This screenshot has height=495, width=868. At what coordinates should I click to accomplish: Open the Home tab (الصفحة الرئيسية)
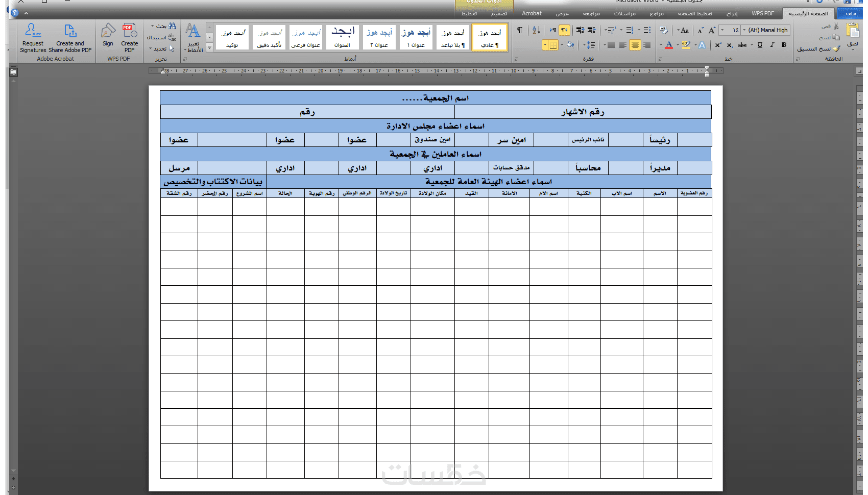[x=808, y=14]
